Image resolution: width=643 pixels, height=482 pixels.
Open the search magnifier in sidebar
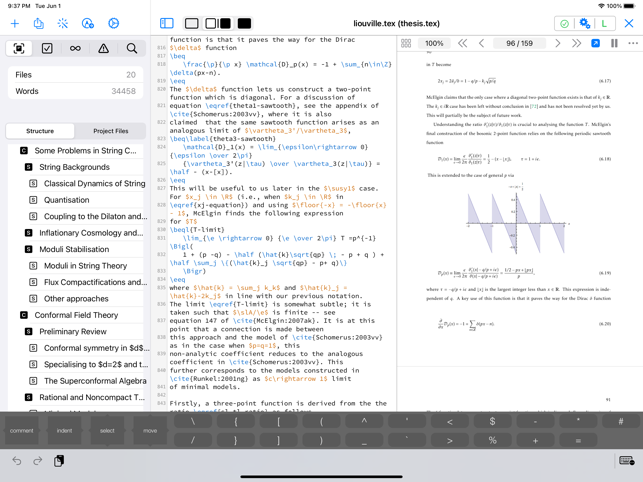click(x=131, y=48)
